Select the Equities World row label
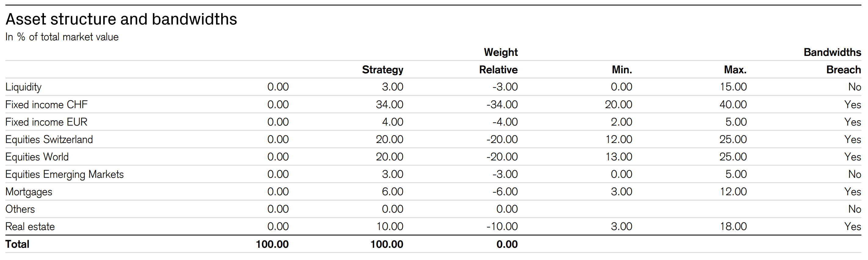The height and width of the screenshot is (260, 868). pos(37,157)
